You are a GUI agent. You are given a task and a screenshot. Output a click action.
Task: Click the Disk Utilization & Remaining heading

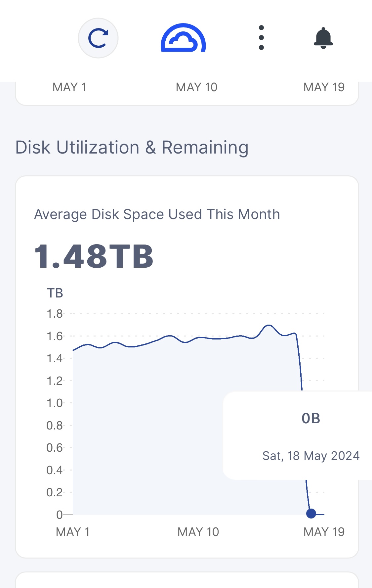coord(132,147)
